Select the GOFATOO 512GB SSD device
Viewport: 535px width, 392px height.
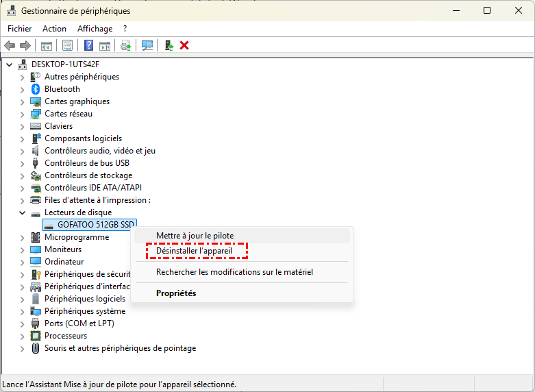pos(89,225)
